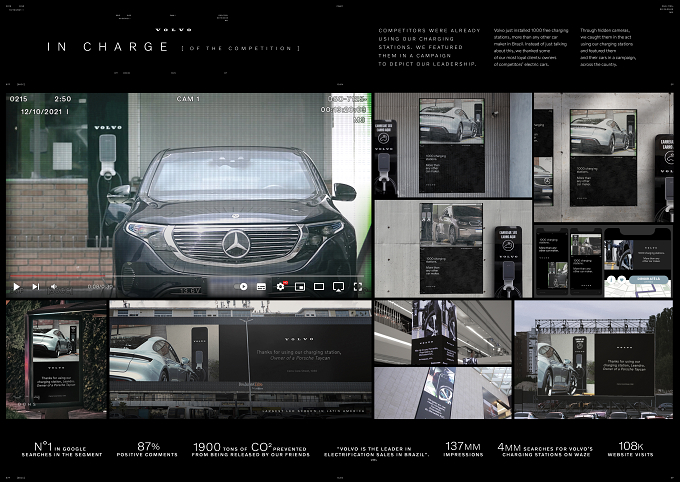Click the 4MM searches on Waze stat
680x482 pixels.
click(x=545, y=449)
